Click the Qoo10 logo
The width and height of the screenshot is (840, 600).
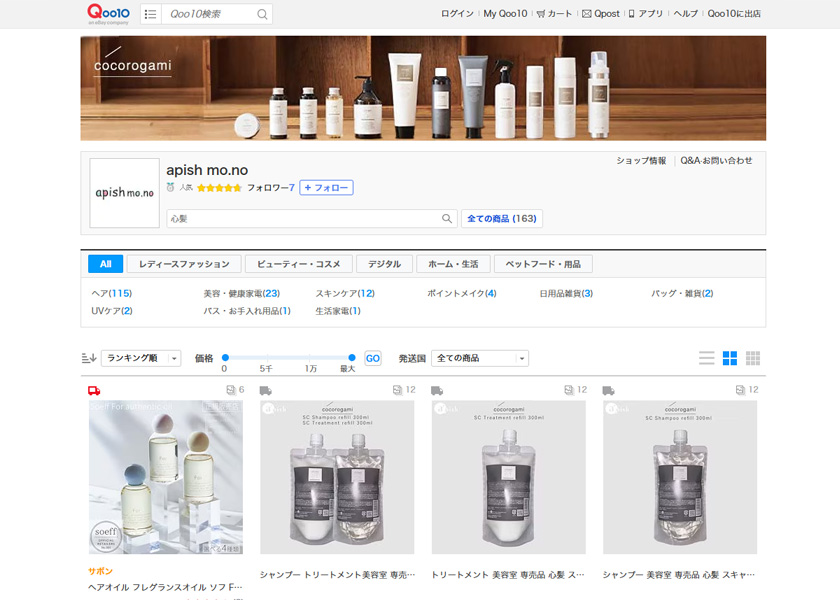[x=108, y=13]
